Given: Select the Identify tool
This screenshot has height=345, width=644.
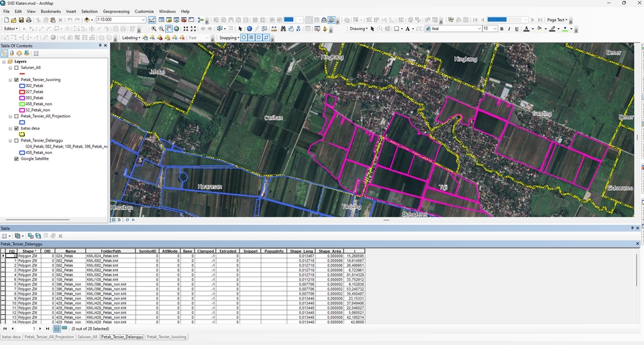Looking at the screenshot, I should point(250,29).
